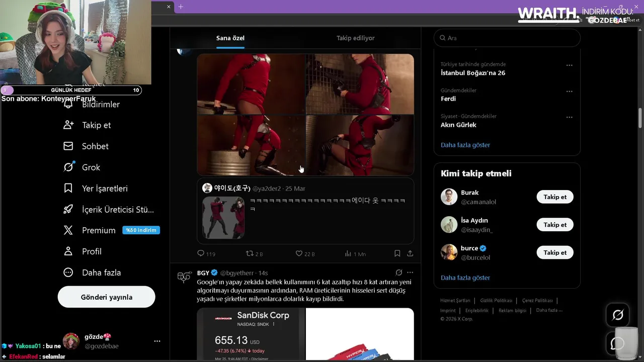Open the Ferdi trending topic
Screen dimensions: 644x362
pos(448,99)
